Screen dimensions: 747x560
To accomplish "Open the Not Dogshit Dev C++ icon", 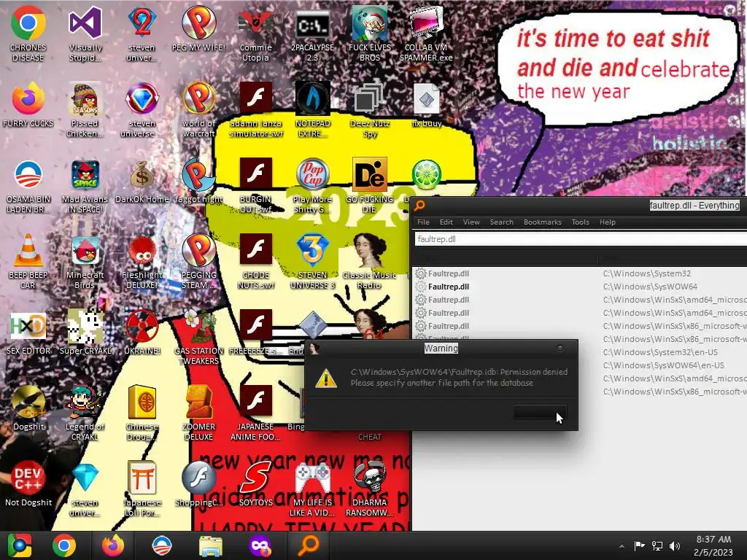I will (28, 484).
